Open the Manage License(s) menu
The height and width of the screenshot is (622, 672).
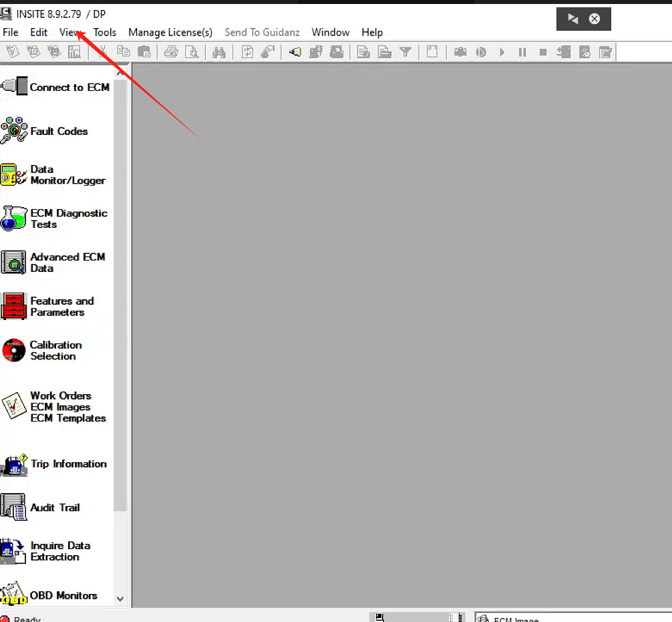point(170,32)
